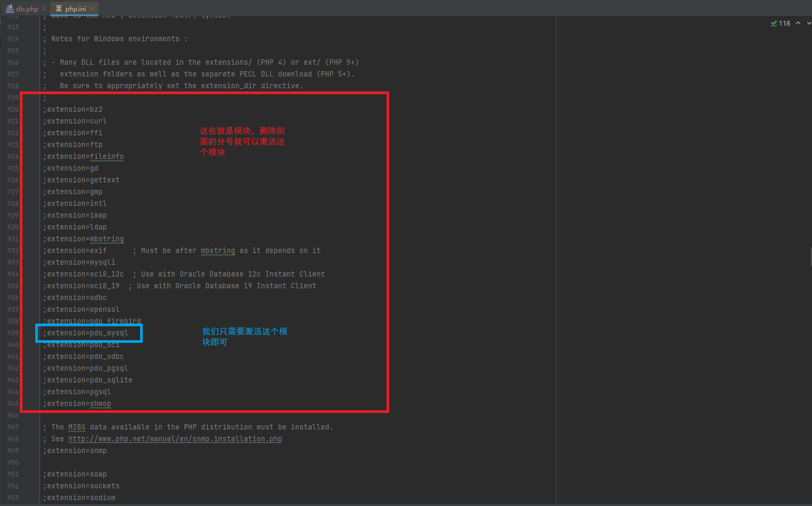Go to previous highlighted problem arrow
Viewport: 812px width, 506px height.
(798, 23)
